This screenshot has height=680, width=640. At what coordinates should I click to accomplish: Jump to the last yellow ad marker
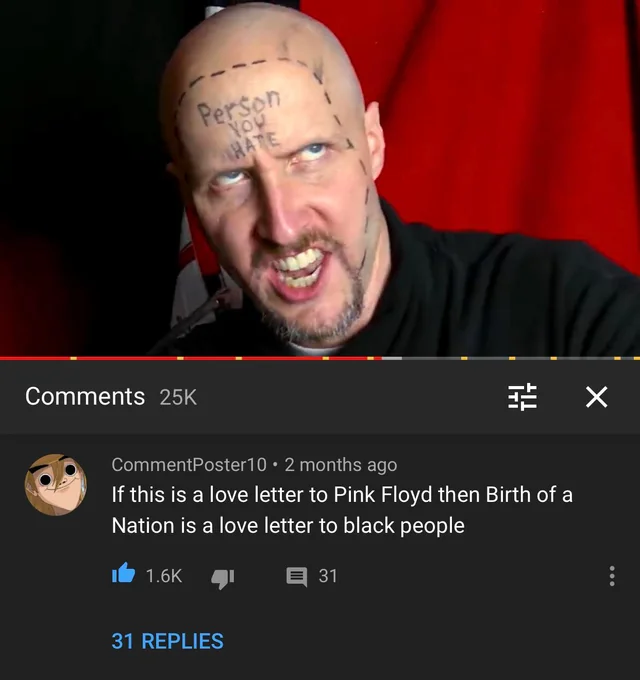point(637,358)
